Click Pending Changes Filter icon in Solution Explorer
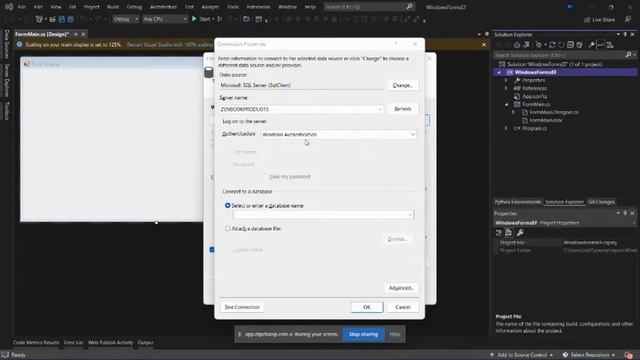This screenshot has width=640, height=360. (539, 45)
